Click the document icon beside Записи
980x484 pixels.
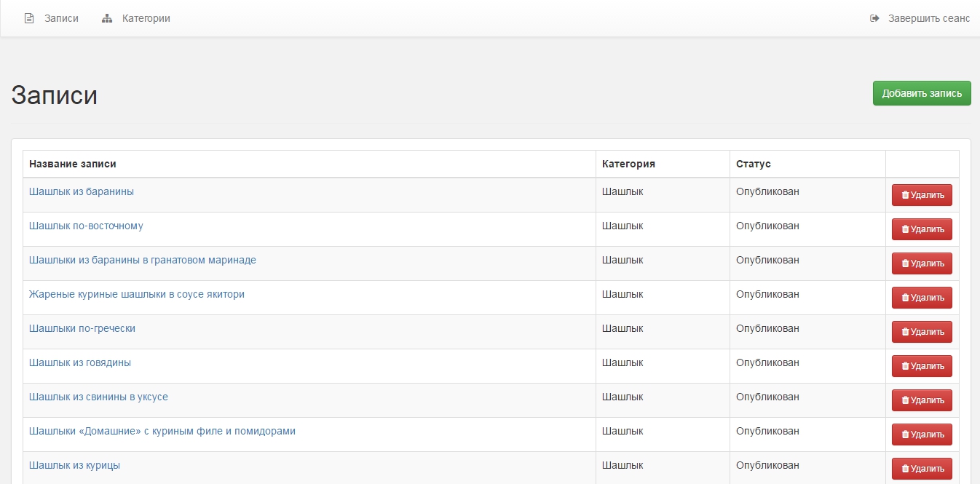coord(29,18)
